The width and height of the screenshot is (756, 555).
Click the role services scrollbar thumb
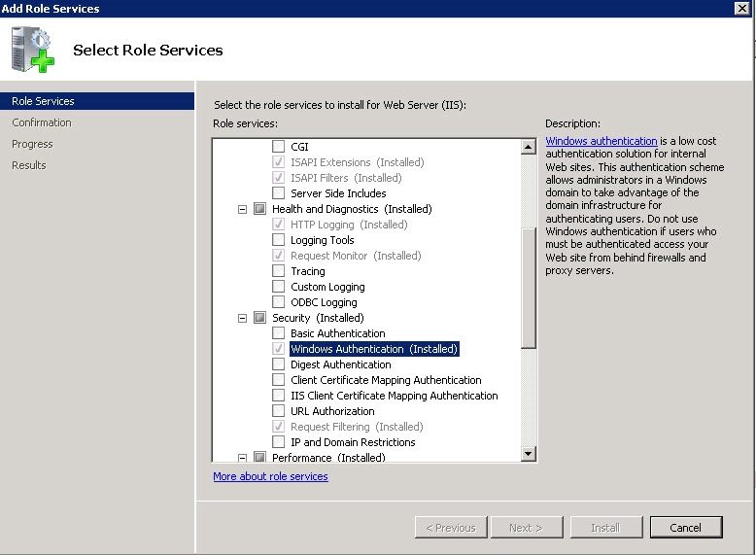tap(529, 287)
